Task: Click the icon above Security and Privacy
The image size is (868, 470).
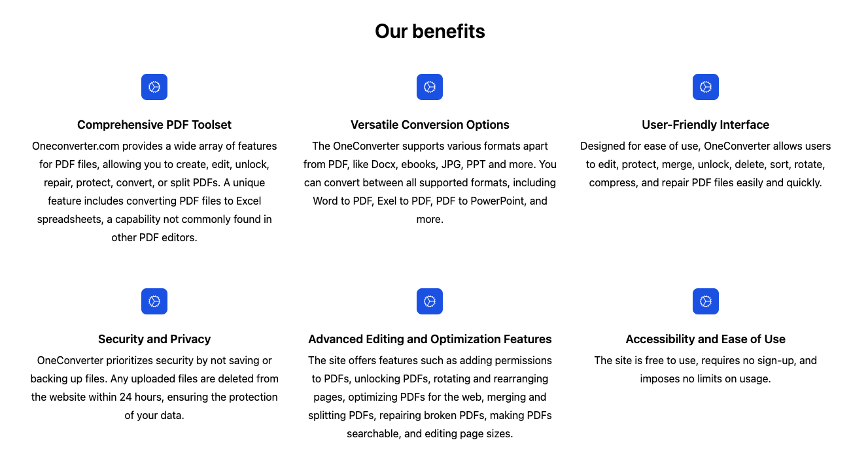Action: [154, 301]
